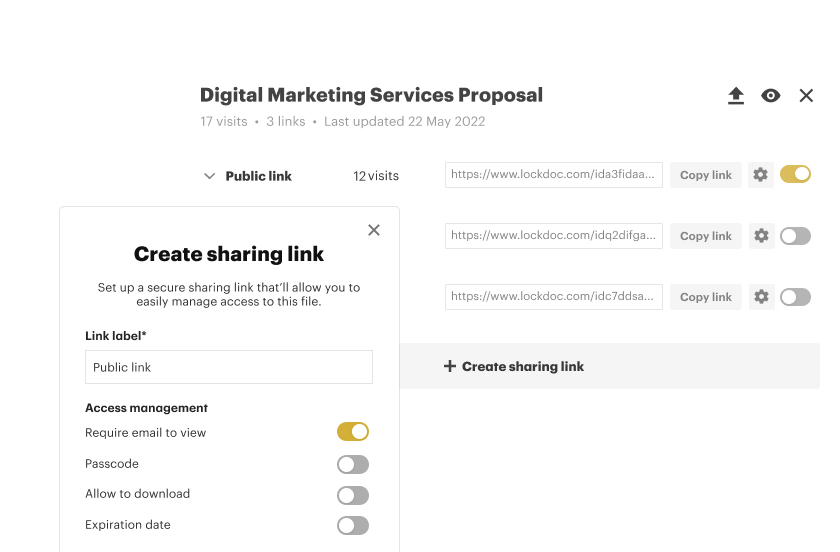840x552 pixels.
Task: Close the Digital Marketing Services Proposal panel
Action: coord(806,96)
